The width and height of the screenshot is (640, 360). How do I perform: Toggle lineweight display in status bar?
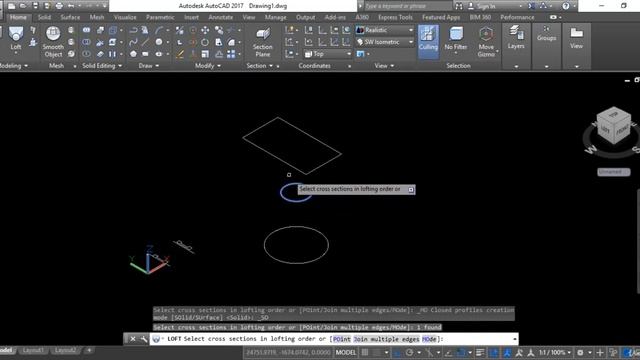point(480,352)
